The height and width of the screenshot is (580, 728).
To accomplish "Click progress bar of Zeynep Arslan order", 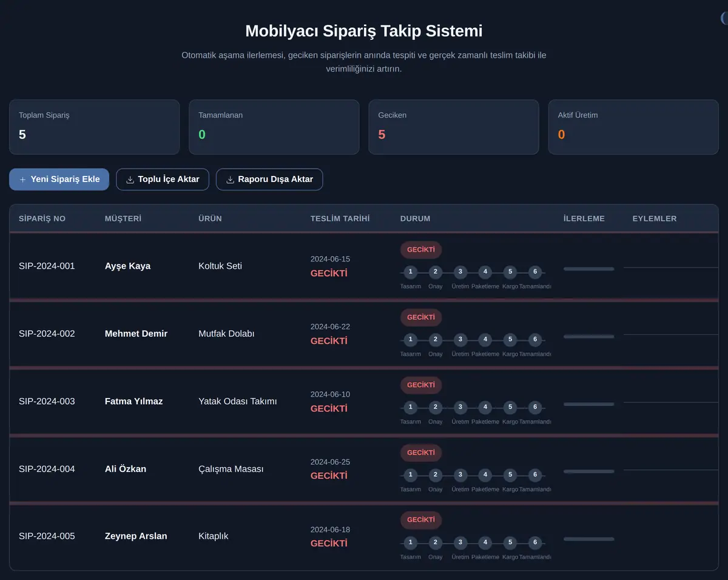I will click(588, 539).
